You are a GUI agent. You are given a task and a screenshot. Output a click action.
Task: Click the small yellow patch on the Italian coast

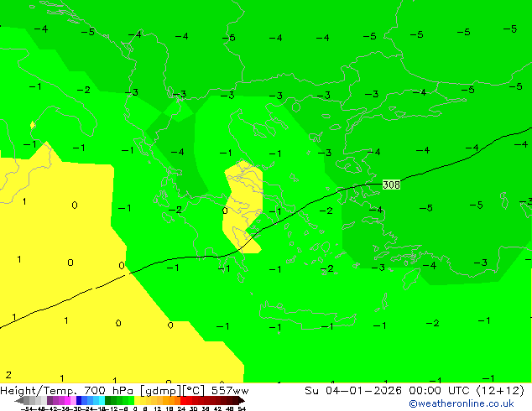coord(33,125)
